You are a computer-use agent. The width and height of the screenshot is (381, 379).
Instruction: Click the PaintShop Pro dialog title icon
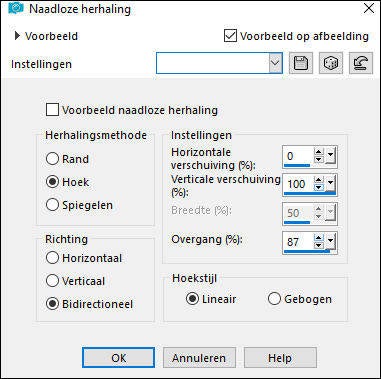click(16, 8)
